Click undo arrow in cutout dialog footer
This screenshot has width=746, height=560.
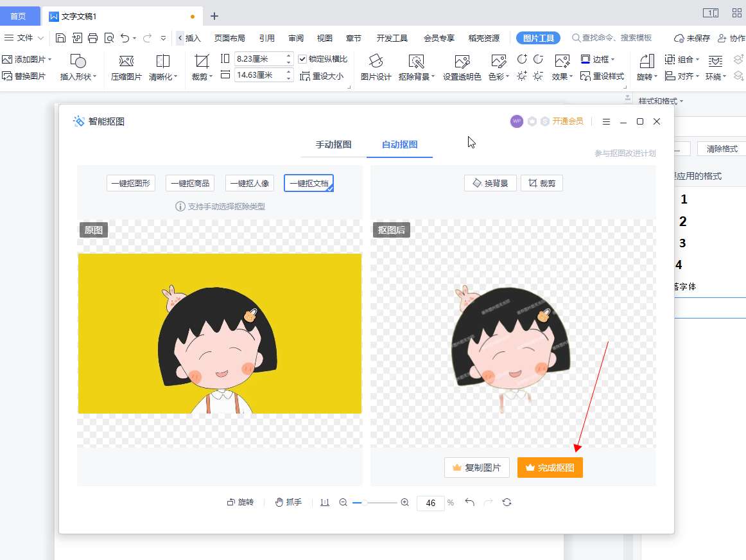point(469,502)
